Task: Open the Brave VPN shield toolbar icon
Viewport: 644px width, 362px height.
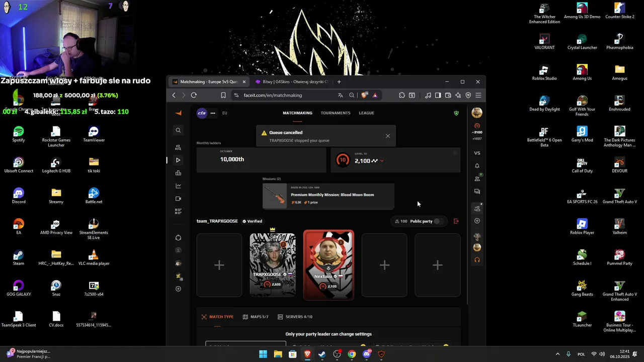Action: pos(468,95)
